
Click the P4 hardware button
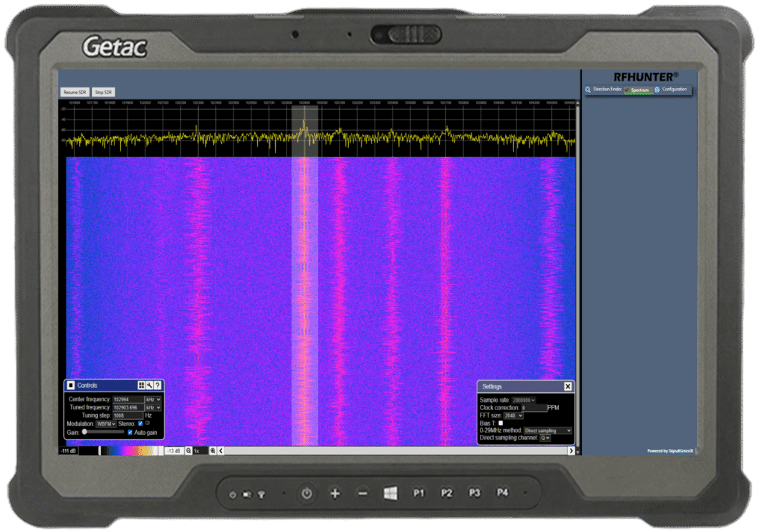pyautogui.click(x=503, y=492)
